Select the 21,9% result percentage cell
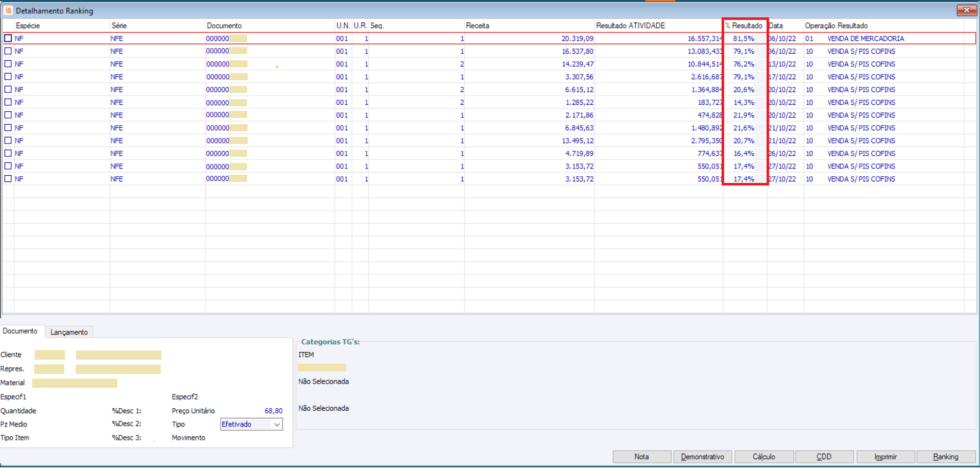 click(744, 115)
